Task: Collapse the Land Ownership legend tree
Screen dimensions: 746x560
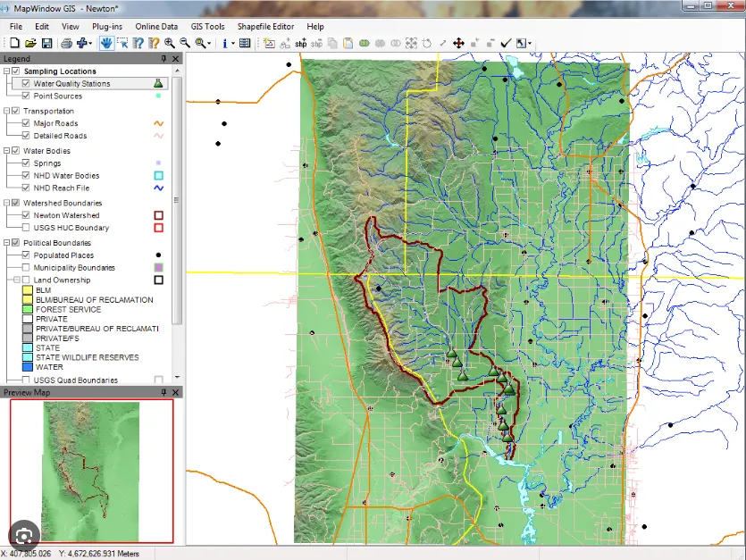Action: click(x=17, y=280)
